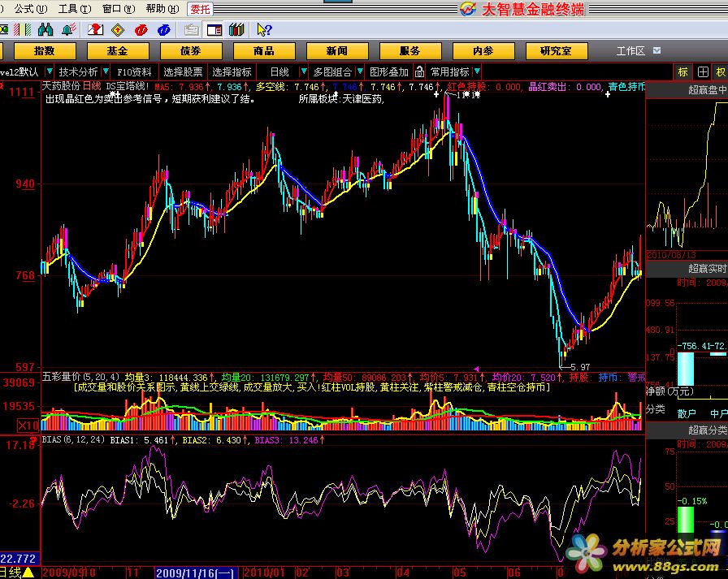
Task: Click the 选择指标 button
Action: [x=232, y=72]
